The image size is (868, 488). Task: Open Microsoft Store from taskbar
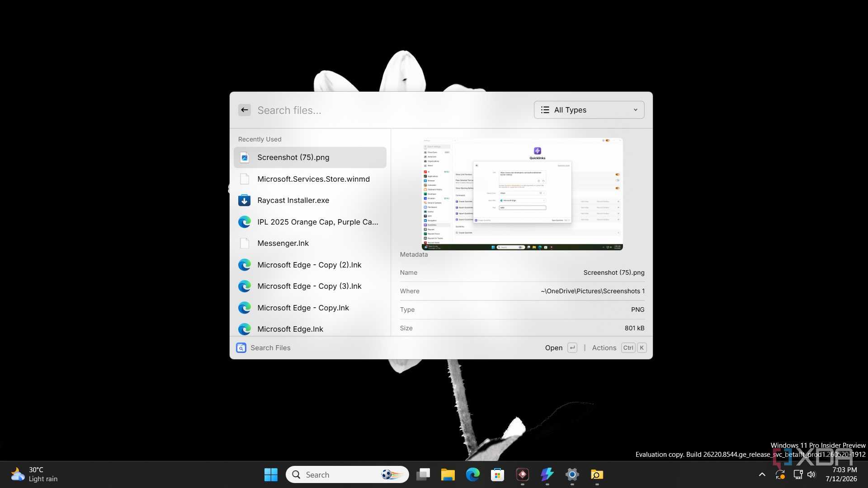pos(498,474)
